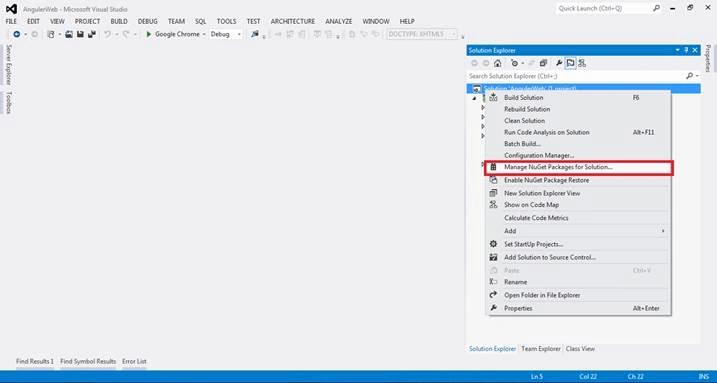The width and height of the screenshot is (717, 383).
Task: Open the TEAM menu
Action: pos(176,21)
